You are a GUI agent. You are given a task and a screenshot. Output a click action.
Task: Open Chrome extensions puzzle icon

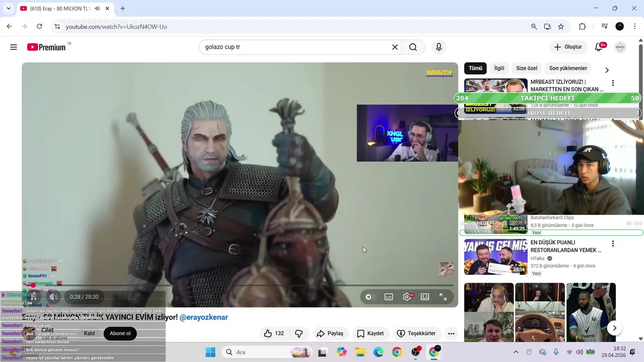coord(583,27)
